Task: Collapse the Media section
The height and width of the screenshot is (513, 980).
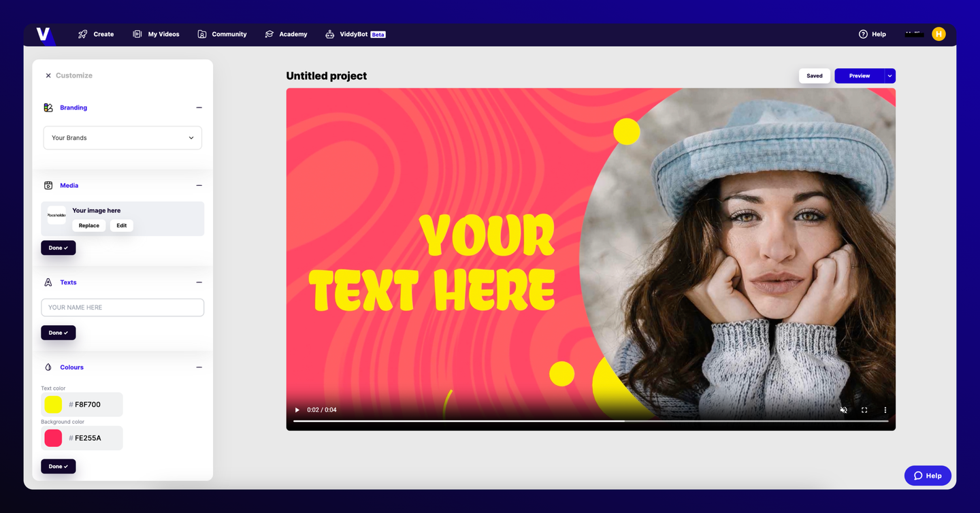Action: 199,185
